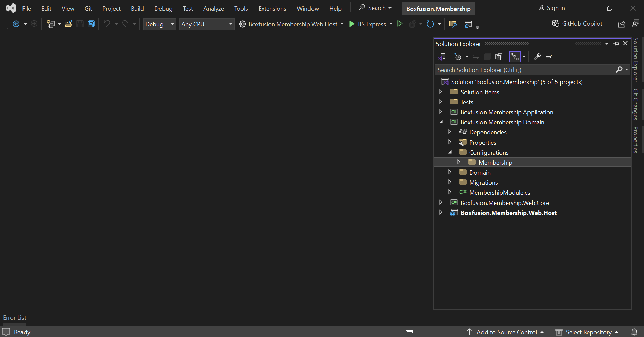The width and height of the screenshot is (644, 337).
Task: Click Show All Files icon in Solution Explorer
Action: pos(499,57)
